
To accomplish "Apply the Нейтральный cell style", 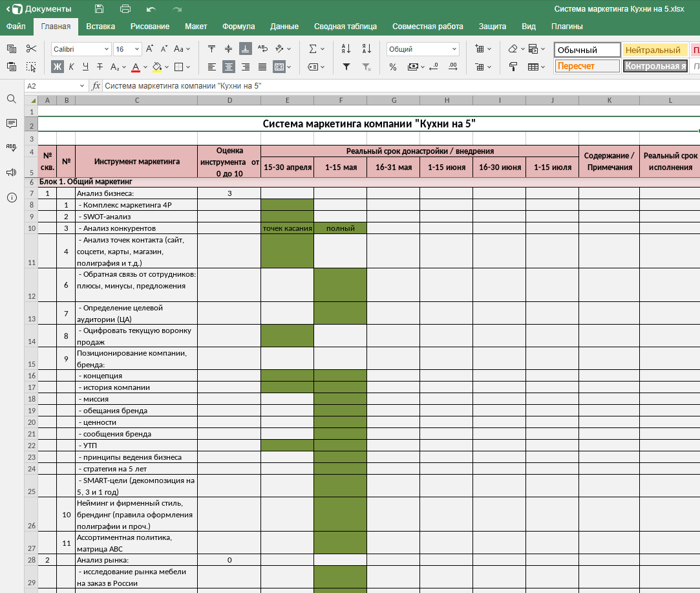I will click(653, 50).
